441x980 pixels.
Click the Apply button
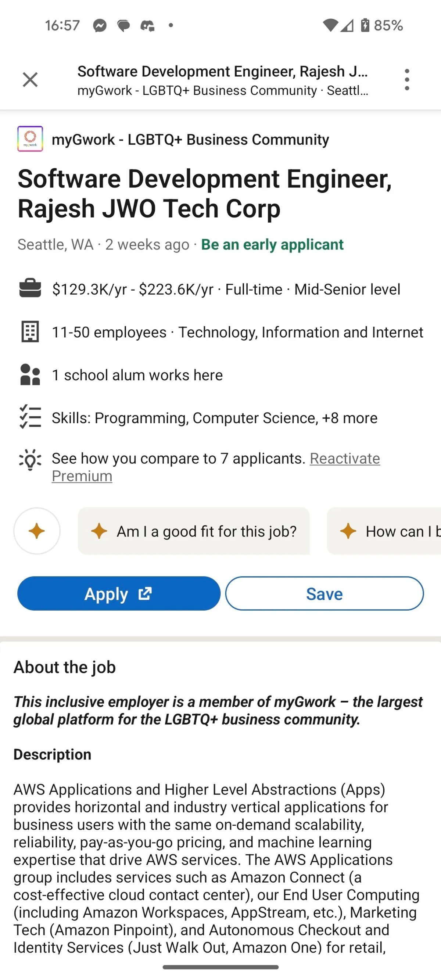tap(119, 593)
